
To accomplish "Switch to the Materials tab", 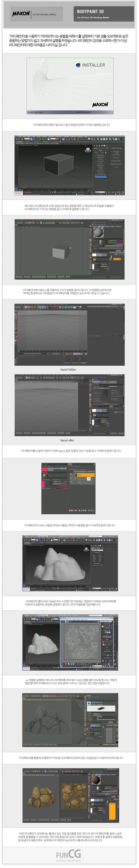I will click(87, 464).
